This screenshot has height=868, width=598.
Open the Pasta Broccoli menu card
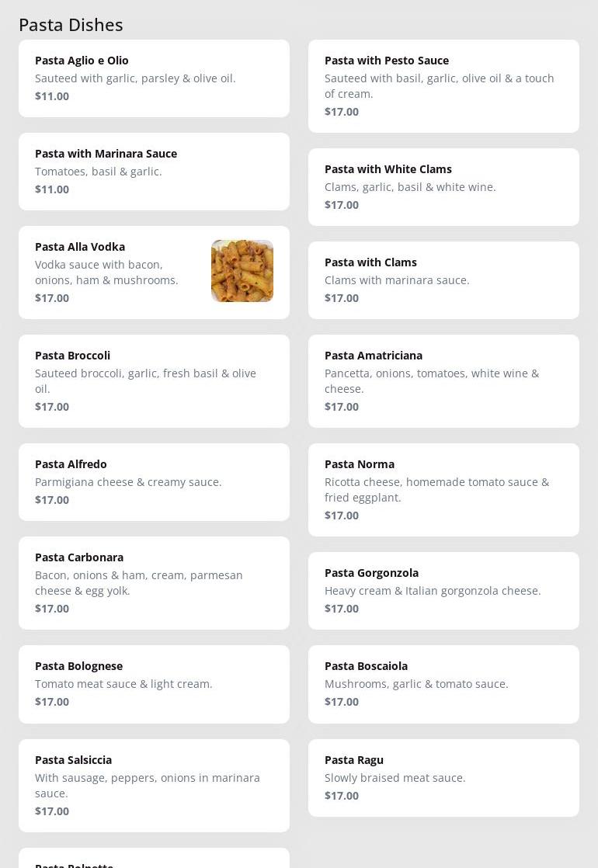point(154,381)
